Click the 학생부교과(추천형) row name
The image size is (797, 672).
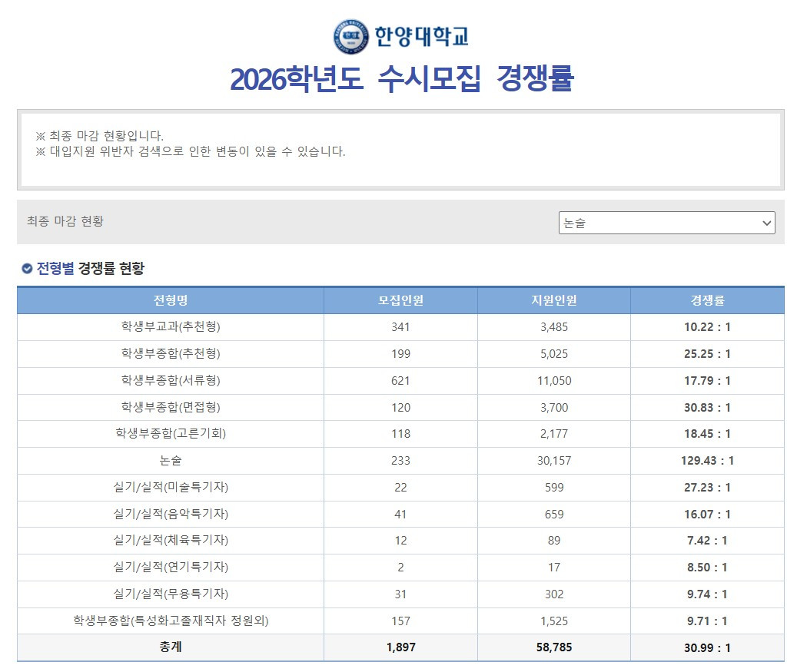[x=171, y=326]
